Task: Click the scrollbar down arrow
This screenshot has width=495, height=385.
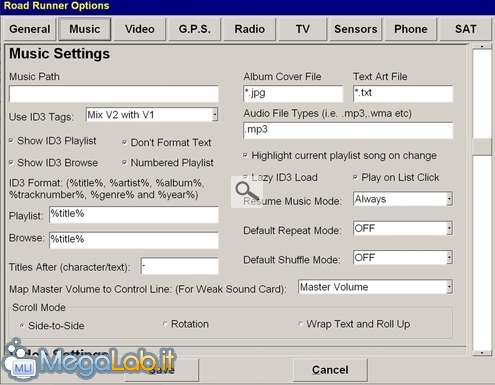Action: click(482, 352)
